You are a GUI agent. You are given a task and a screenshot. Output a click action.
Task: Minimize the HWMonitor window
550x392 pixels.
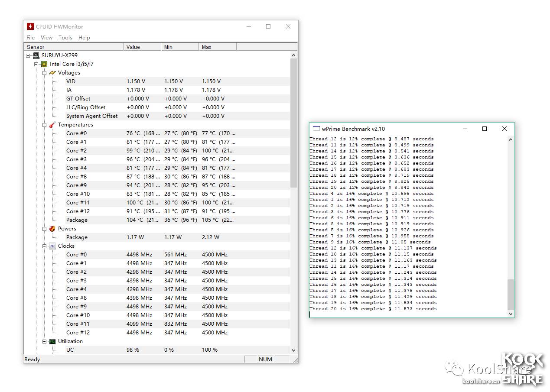(249, 26)
